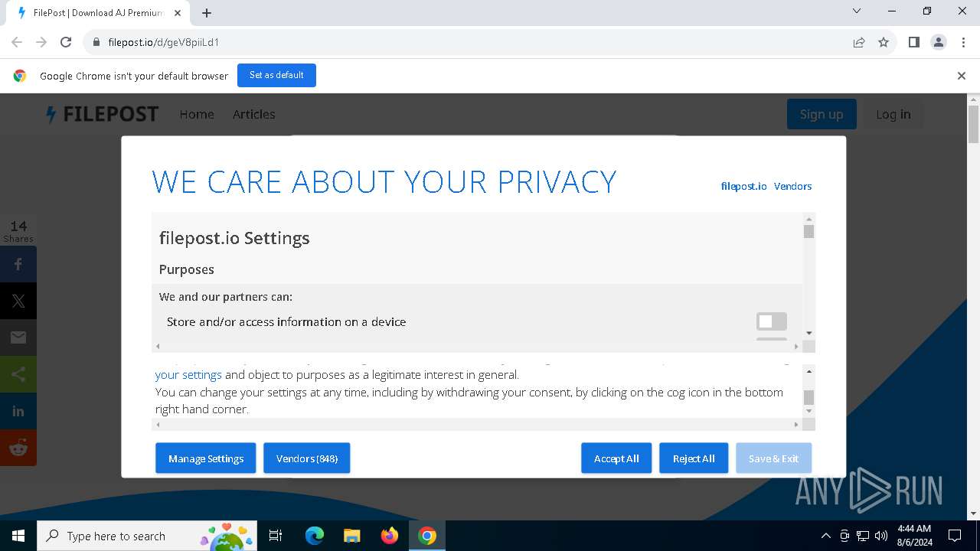Viewport: 980px width, 551px height.
Task: Click the Facebook share icon
Action: tap(18, 264)
